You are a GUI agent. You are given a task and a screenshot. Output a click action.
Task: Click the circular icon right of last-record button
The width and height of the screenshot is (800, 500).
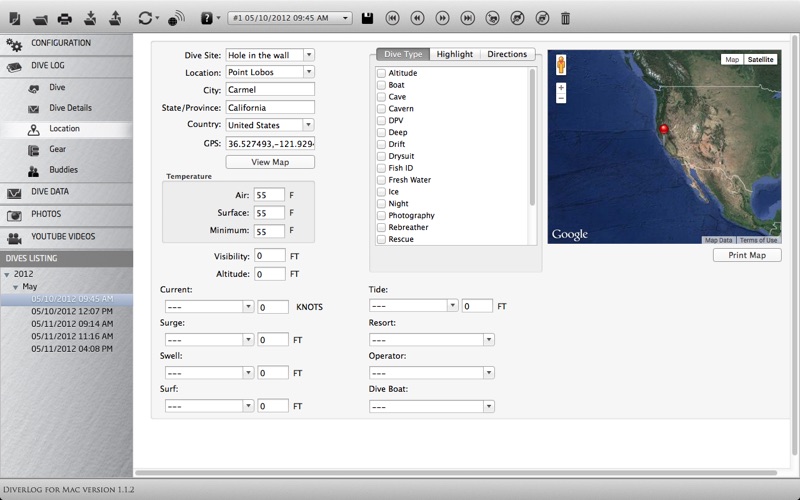pos(492,18)
